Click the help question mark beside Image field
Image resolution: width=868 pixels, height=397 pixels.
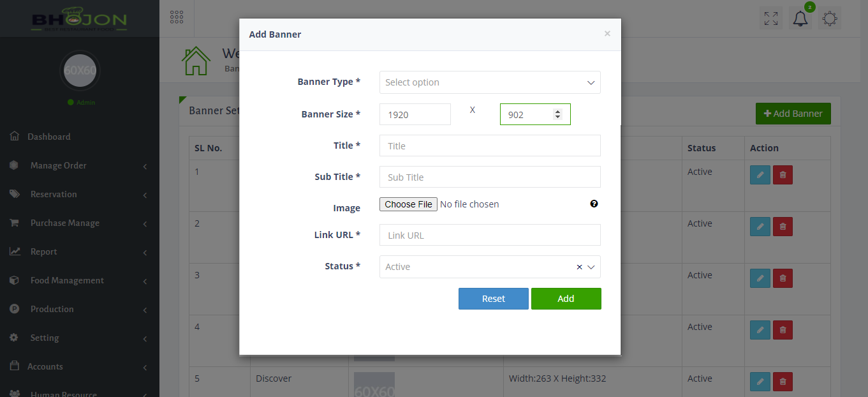pyautogui.click(x=594, y=203)
